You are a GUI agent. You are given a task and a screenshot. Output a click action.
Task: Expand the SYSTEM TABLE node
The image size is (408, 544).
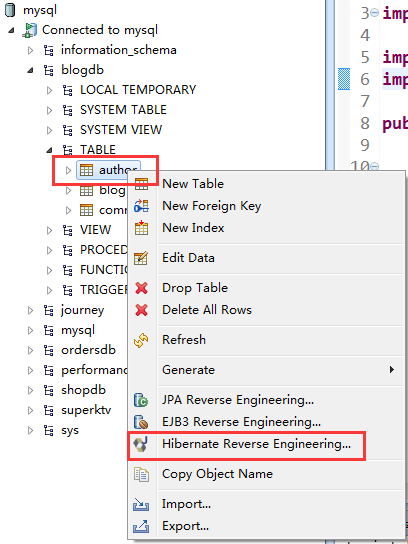(50, 111)
